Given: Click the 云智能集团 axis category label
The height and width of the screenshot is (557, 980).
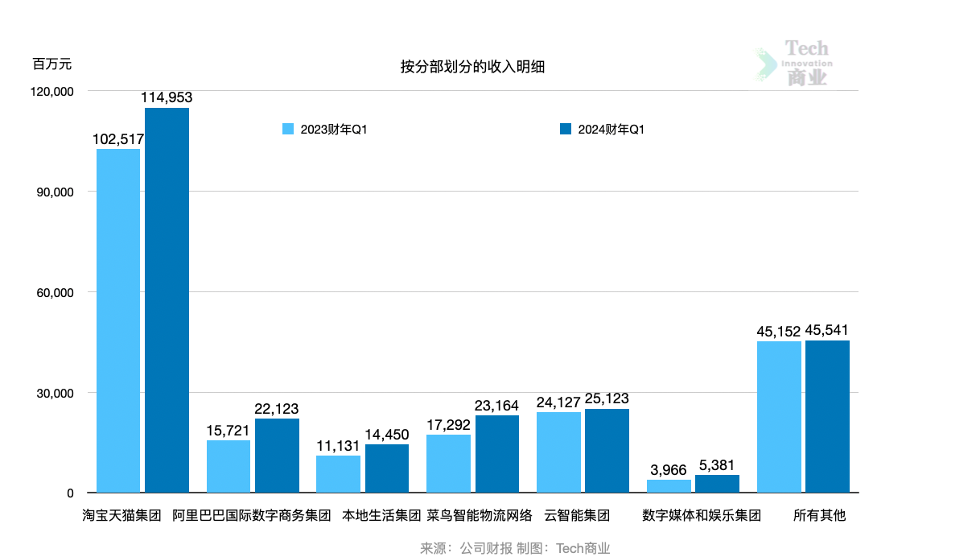Looking at the screenshot, I should 576,515.
